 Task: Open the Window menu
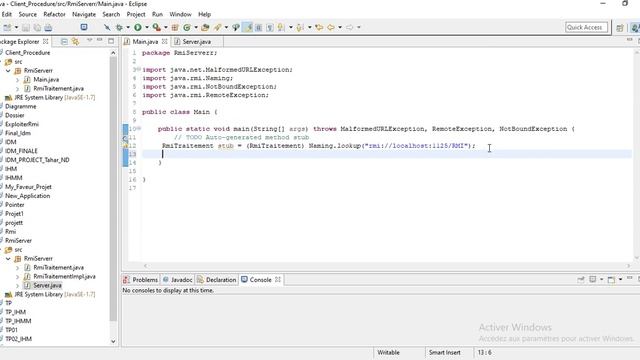(180, 14)
